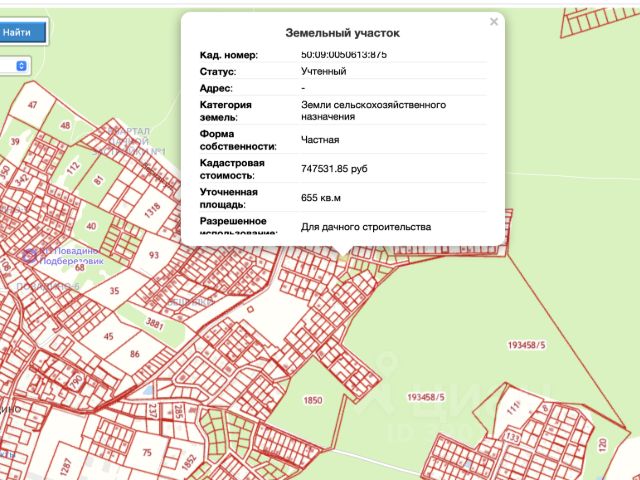Image resolution: width=640 pixels, height=480 pixels.
Task: Click the Кадастровая стоимость label
Action: click(x=232, y=169)
